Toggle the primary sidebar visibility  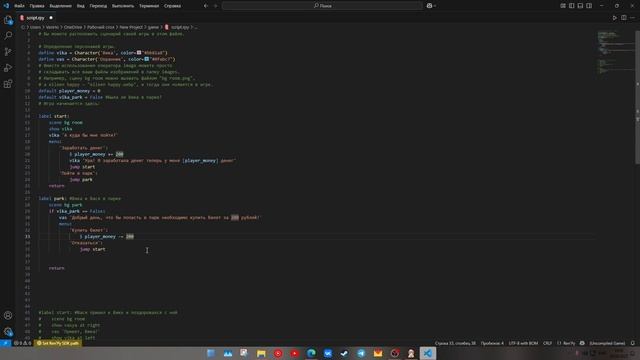(571, 6)
